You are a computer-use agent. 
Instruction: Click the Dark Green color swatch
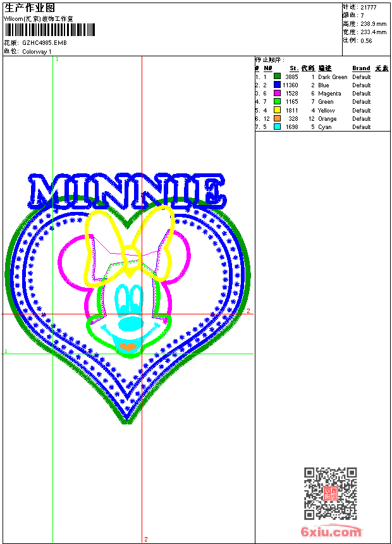tap(277, 77)
